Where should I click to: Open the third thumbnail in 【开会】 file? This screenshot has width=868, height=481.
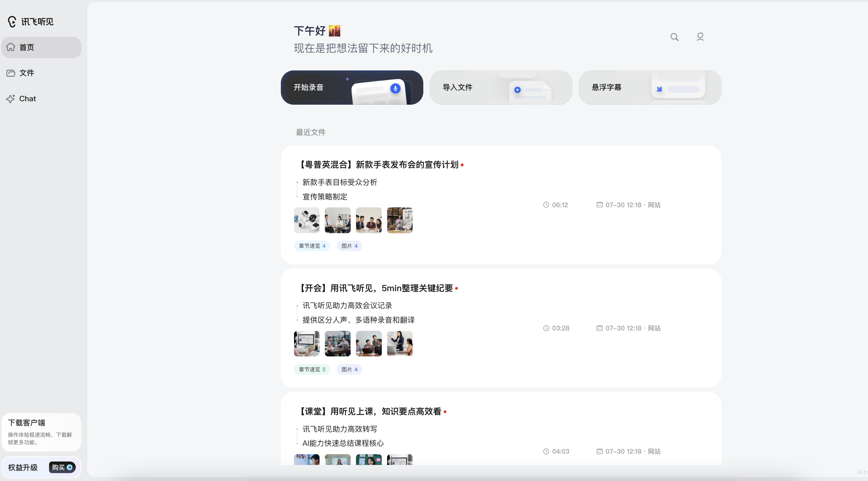[369, 344]
